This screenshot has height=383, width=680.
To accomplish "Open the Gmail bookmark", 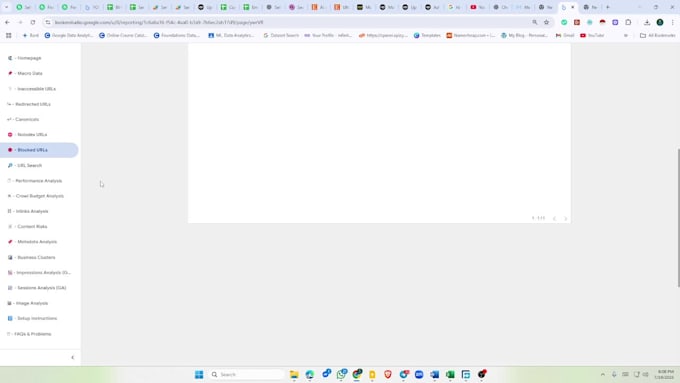I will coord(565,35).
